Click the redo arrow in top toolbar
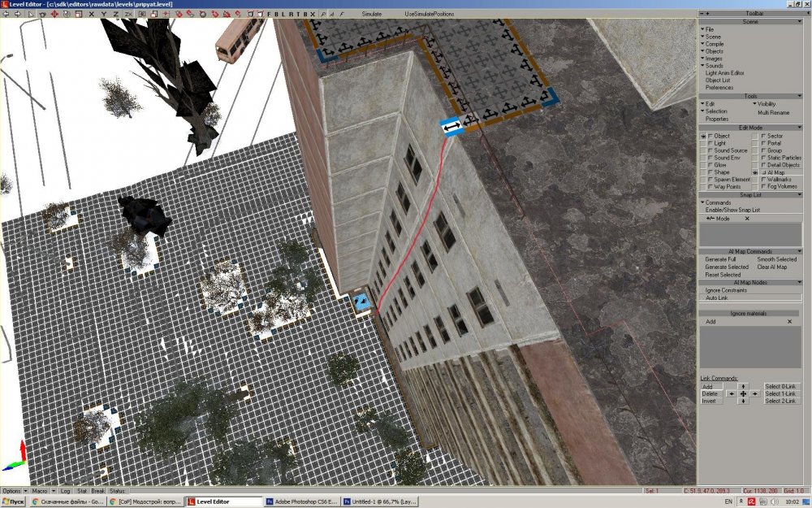 18,14
